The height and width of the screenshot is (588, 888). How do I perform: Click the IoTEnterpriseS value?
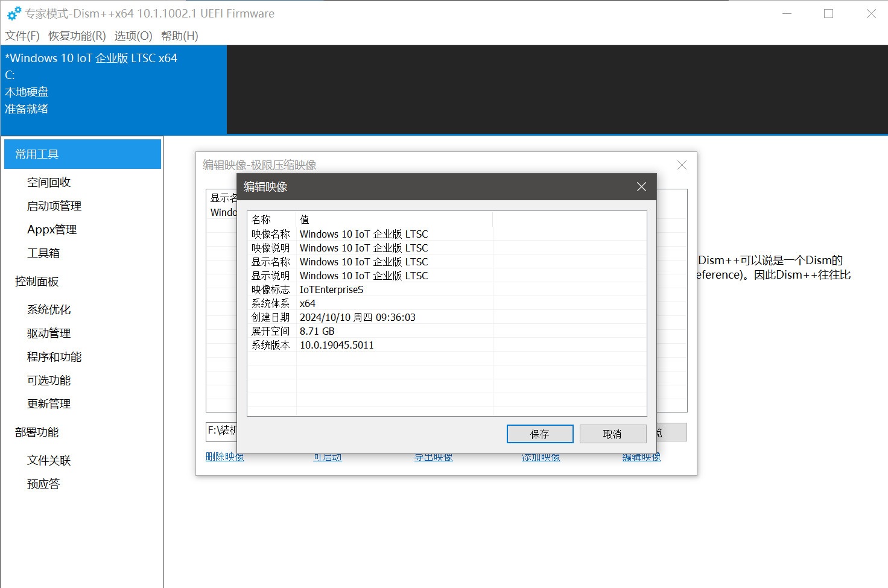coord(332,289)
